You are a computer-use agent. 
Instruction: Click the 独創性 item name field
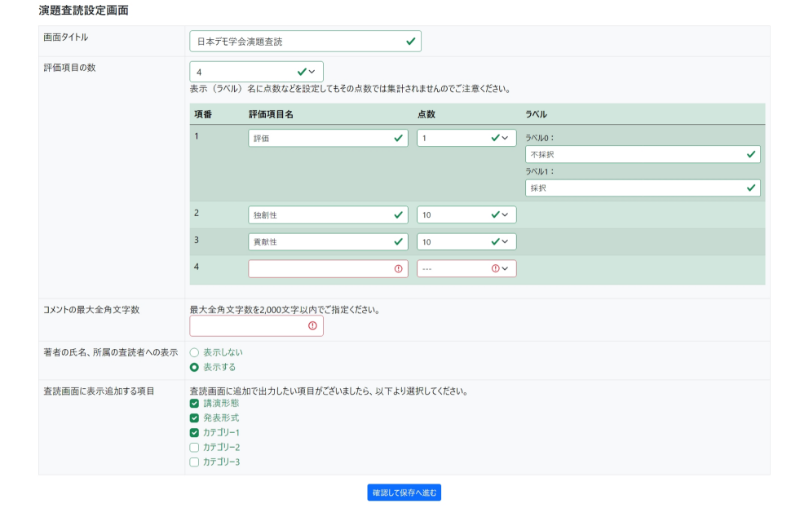(327, 215)
